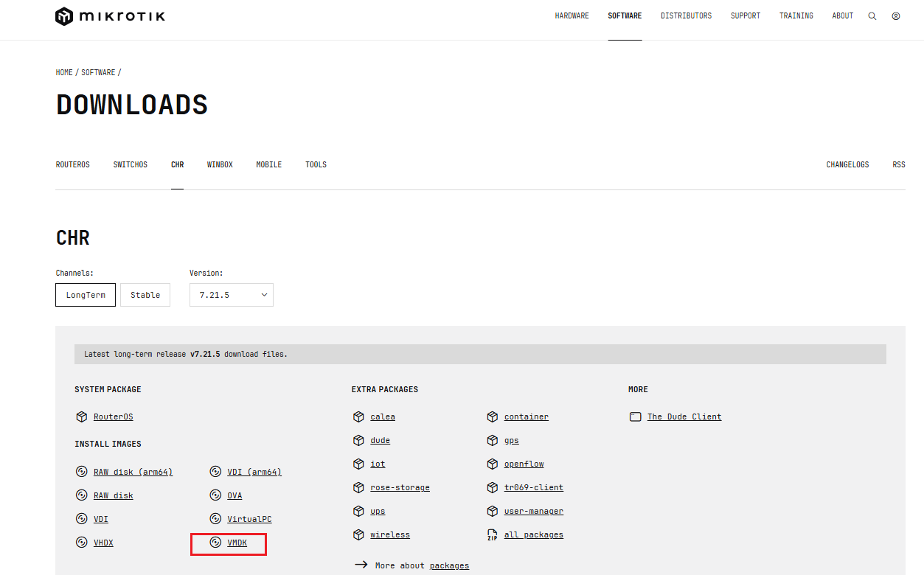Click disk icon next to VDI
Screen dimensions: 924x575
pyautogui.click(x=81, y=519)
